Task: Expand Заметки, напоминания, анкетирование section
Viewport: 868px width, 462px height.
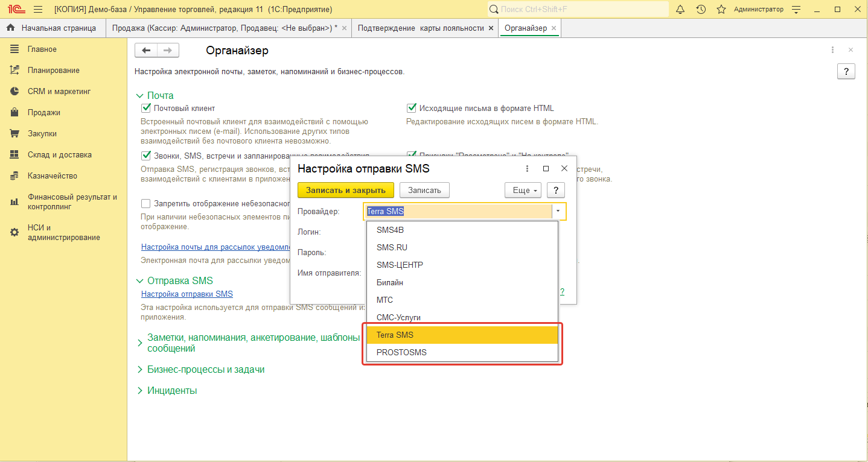Action: click(x=140, y=343)
